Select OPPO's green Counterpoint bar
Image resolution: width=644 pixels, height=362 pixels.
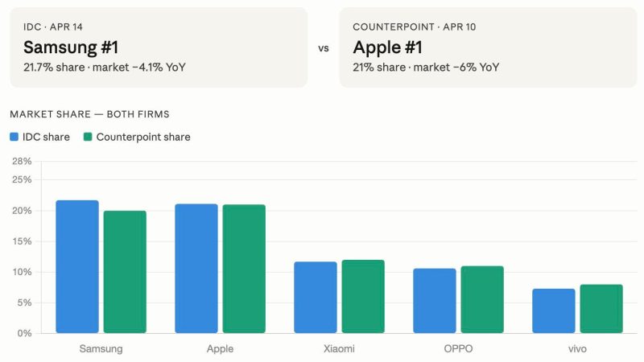click(x=482, y=299)
